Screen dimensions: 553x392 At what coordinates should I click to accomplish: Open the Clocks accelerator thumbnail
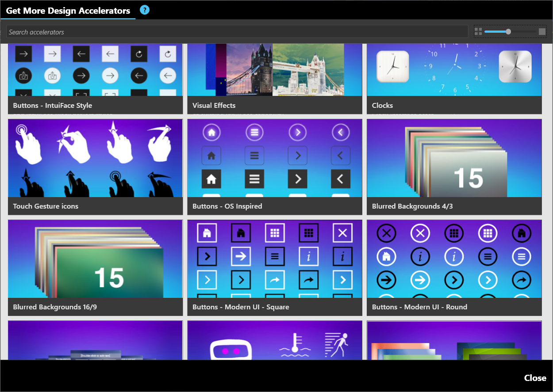tap(454, 70)
